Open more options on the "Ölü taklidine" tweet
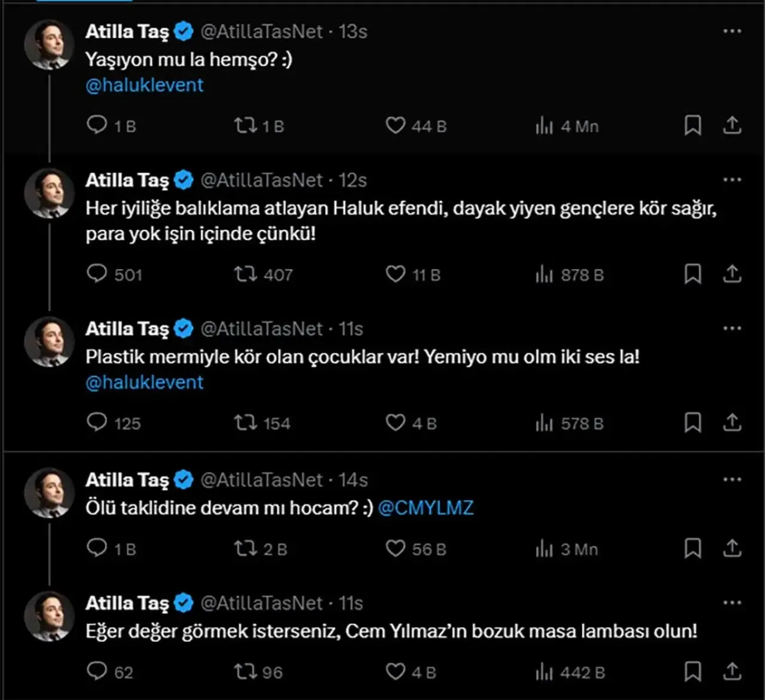Image resolution: width=765 pixels, height=700 pixels. [732, 479]
